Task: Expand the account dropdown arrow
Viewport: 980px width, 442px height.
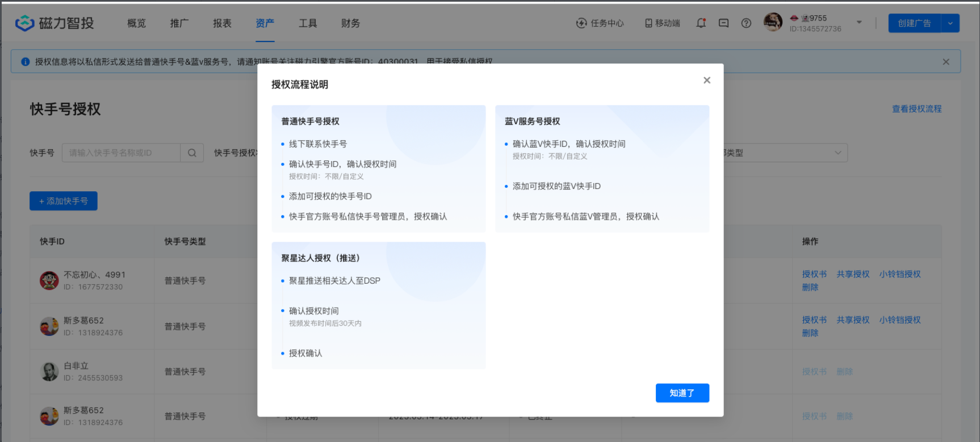Action: tap(859, 23)
